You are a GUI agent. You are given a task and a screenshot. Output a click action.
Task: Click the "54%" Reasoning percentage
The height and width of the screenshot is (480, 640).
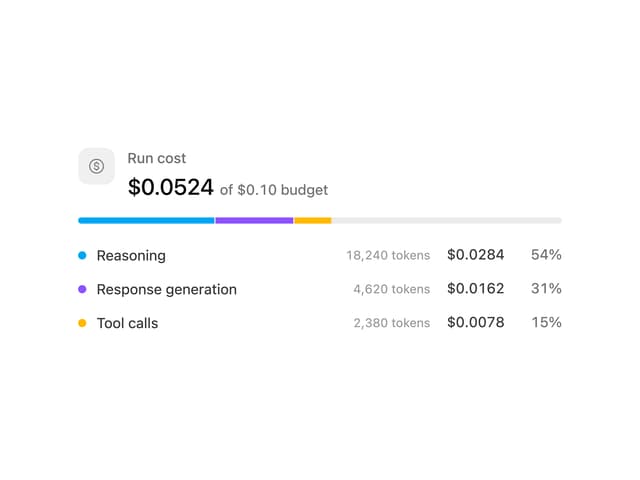(x=546, y=255)
